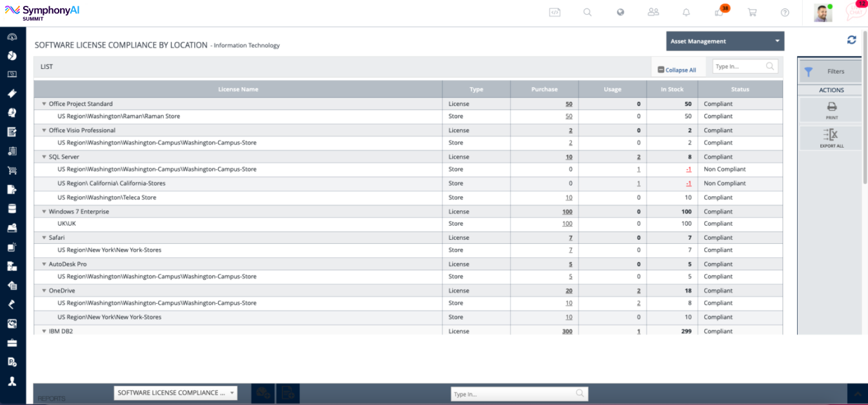Open OneDrive Washington-Campus-Store usage link 2

638,303
